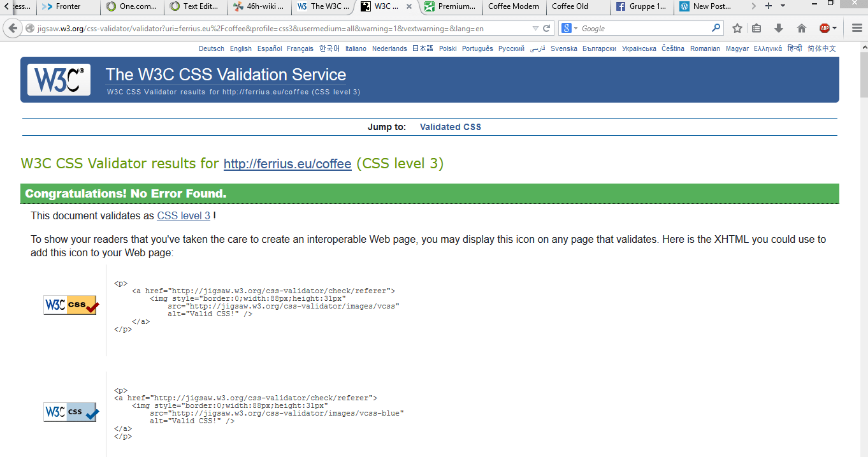Select Français language
Image resolution: width=868 pixels, height=457 pixels.
[x=300, y=48]
